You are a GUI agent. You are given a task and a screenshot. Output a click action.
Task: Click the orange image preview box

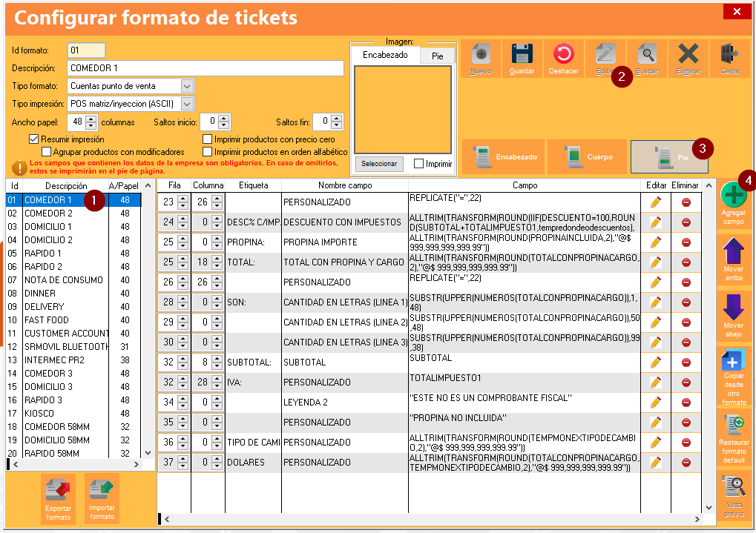point(403,110)
